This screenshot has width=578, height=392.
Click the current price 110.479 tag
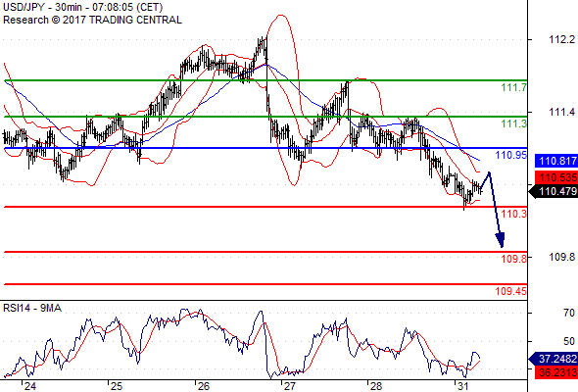(554, 191)
